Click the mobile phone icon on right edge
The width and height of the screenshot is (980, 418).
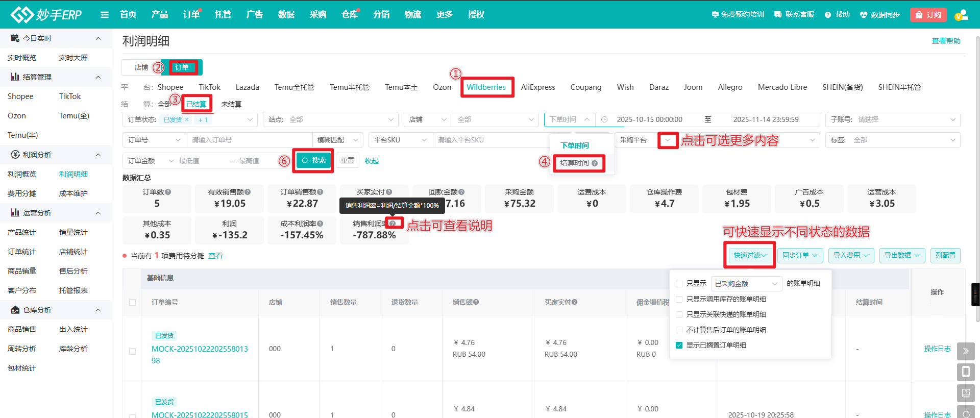966,372
